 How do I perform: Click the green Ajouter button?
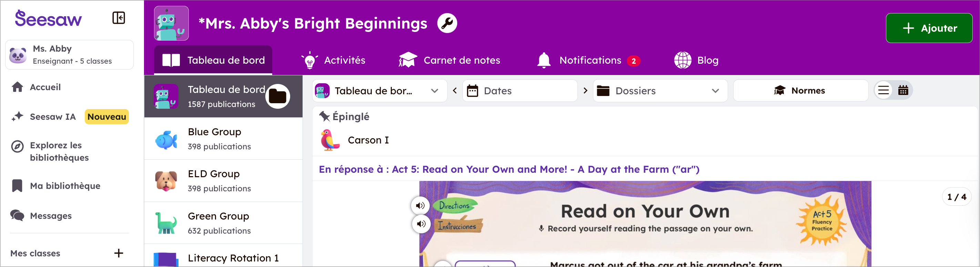pyautogui.click(x=929, y=28)
